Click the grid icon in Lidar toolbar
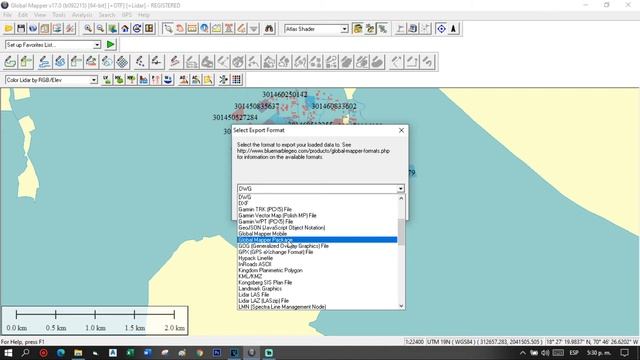This screenshot has height=360, width=640. pos(237,80)
